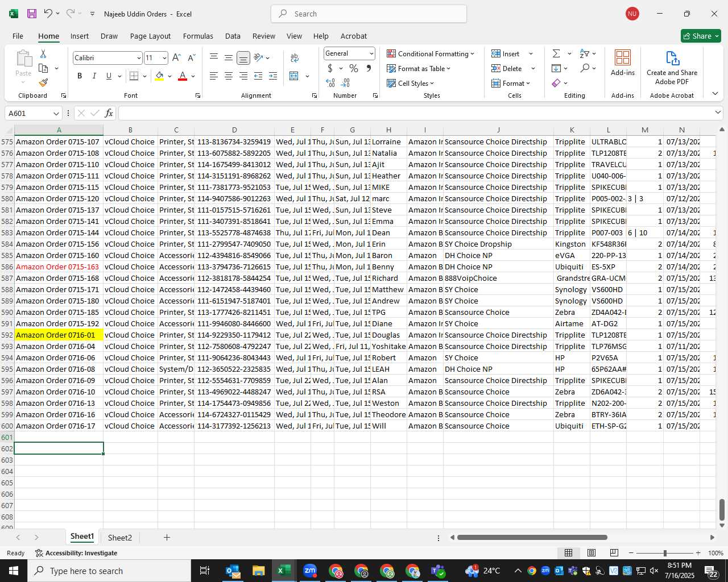Viewport: 728px width, 582px height.
Task: Open the File menu
Action: point(18,36)
